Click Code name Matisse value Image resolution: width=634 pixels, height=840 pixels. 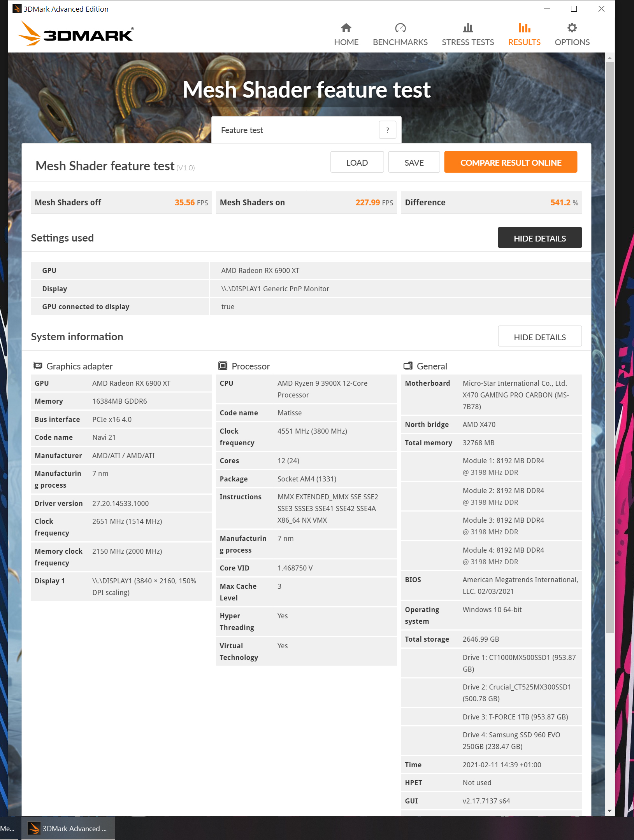pos(290,413)
